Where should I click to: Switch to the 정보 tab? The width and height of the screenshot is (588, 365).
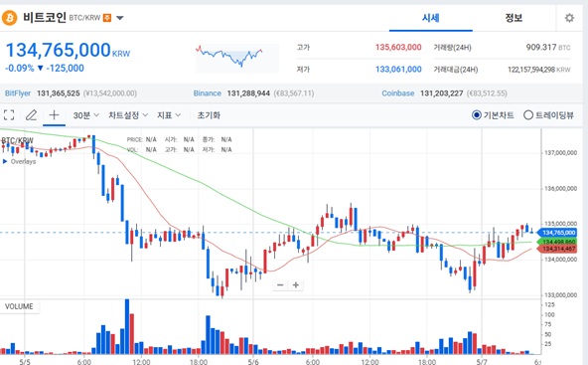click(x=514, y=18)
